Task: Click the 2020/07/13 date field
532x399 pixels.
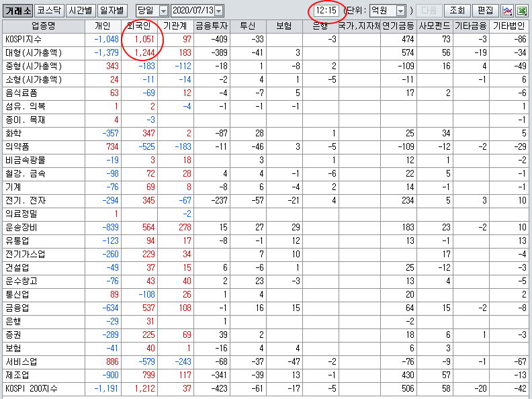Action: (x=192, y=11)
